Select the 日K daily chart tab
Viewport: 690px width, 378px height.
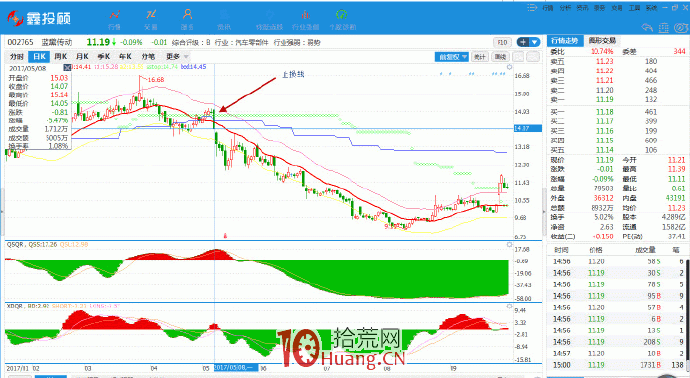39,57
